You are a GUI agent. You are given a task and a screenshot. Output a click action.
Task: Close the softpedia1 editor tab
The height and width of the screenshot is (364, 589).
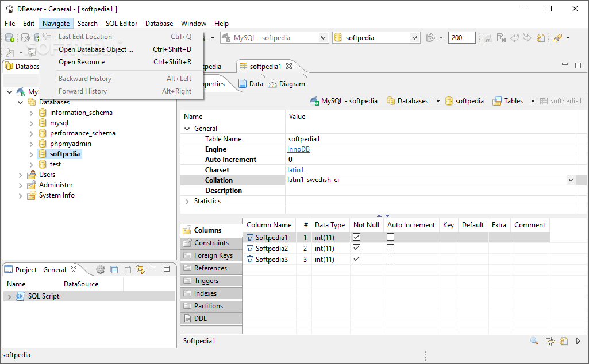[x=289, y=66]
